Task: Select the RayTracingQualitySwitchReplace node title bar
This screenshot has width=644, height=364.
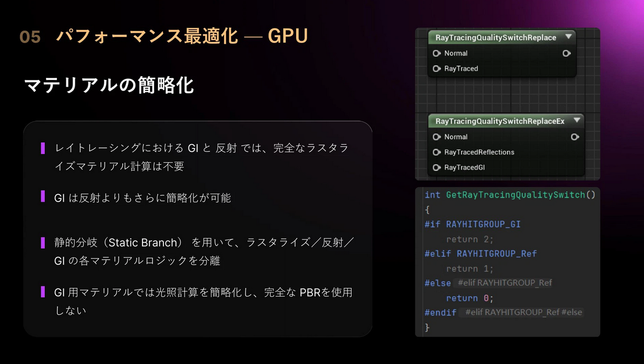Action: pyautogui.click(x=495, y=38)
